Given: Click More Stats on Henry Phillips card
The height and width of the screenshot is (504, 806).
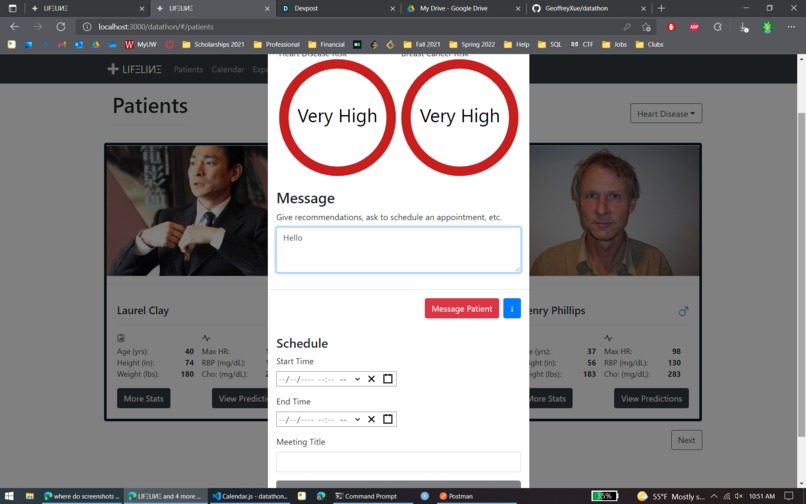Looking at the screenshot, I should coord(551,399).
